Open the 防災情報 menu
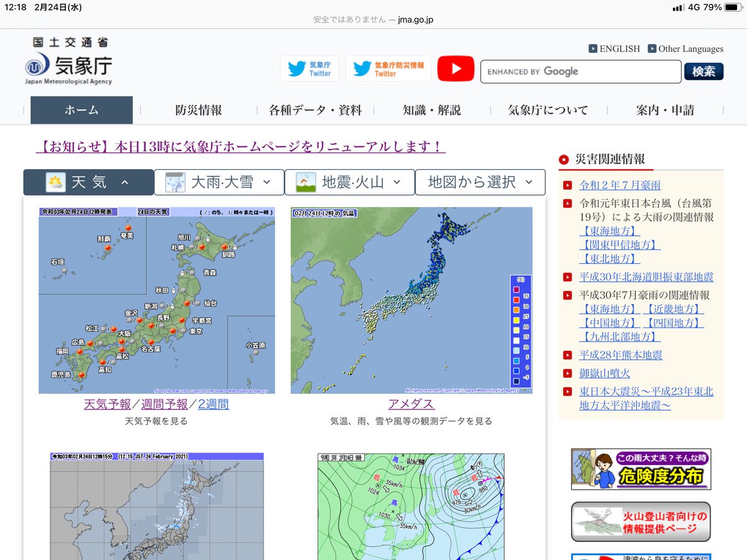This screenshot has height=560, width=747. (199, 110)
